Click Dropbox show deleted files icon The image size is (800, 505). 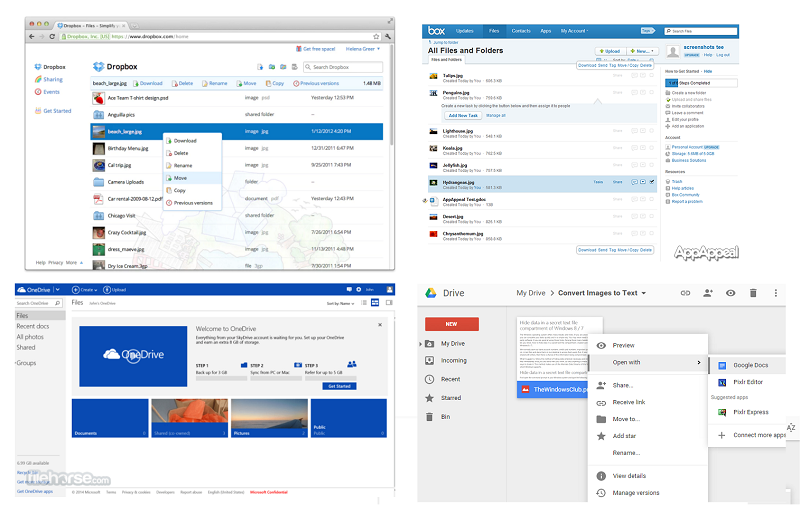[x=294, y=67]
